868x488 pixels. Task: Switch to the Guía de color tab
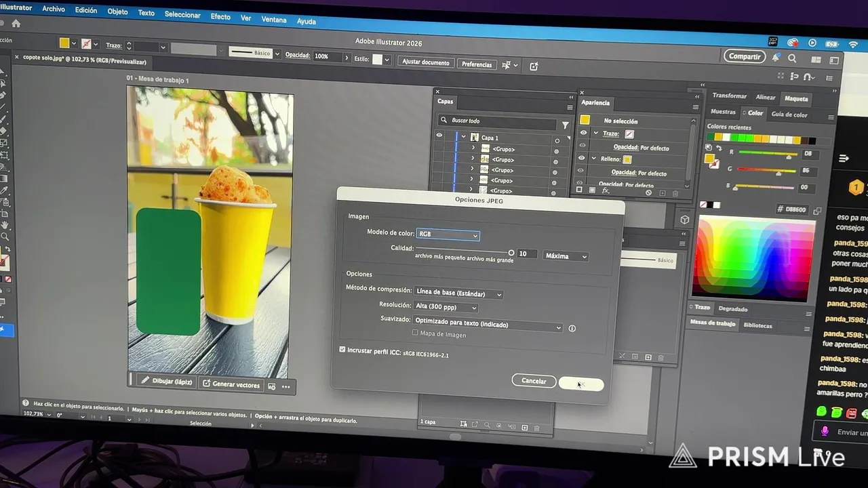point(789,115)
